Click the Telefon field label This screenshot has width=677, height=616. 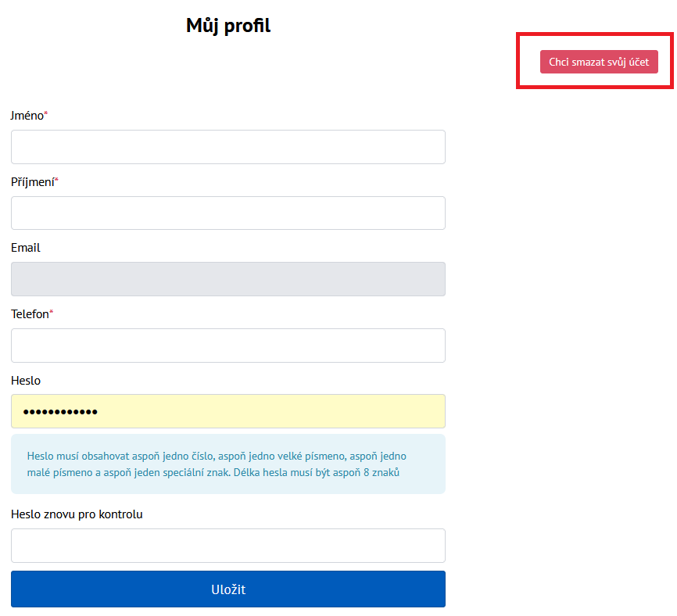30,314
